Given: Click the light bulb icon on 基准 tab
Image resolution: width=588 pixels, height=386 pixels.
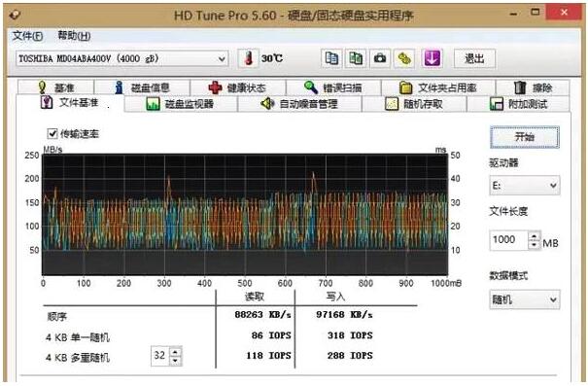Looking at the screenshot, I should (43, 88).
